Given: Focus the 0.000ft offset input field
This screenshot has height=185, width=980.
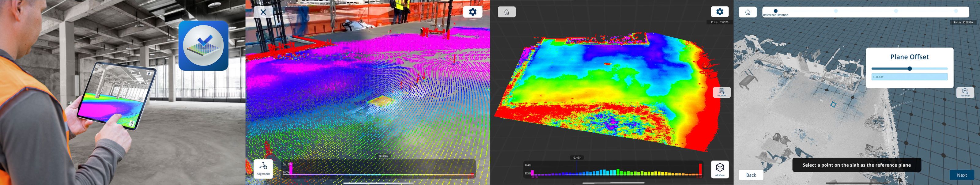Looking at the screenshot, I should [909, 77].
